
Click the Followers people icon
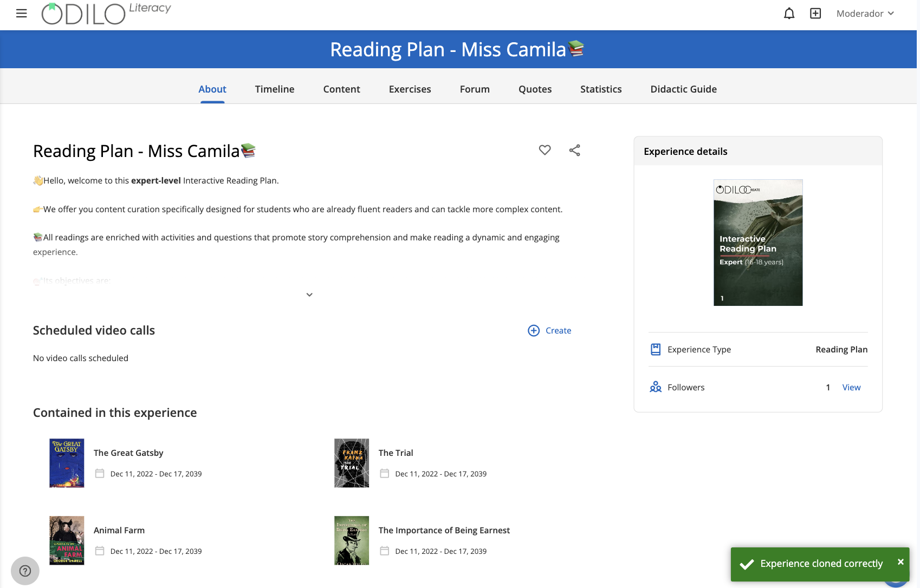[x=656, y=387]
